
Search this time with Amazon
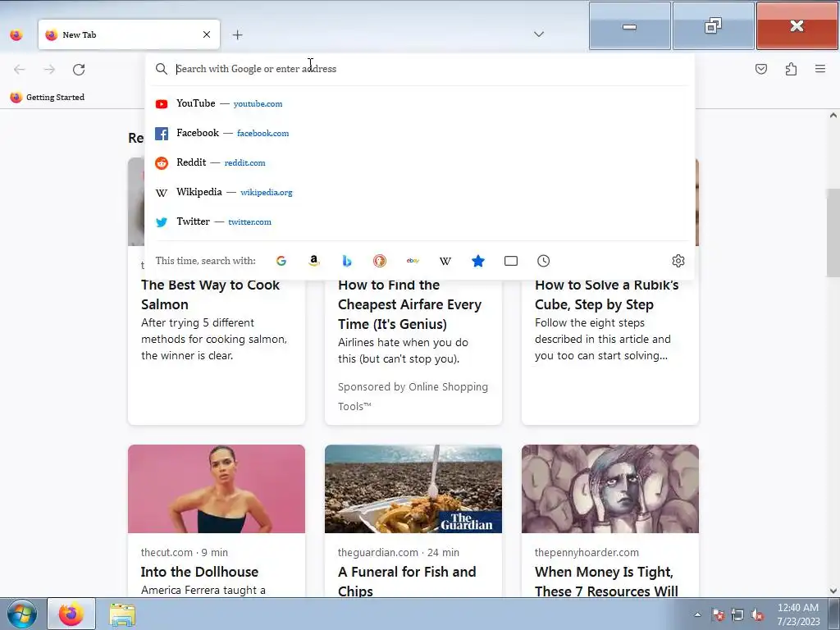[x=314, y=261]
